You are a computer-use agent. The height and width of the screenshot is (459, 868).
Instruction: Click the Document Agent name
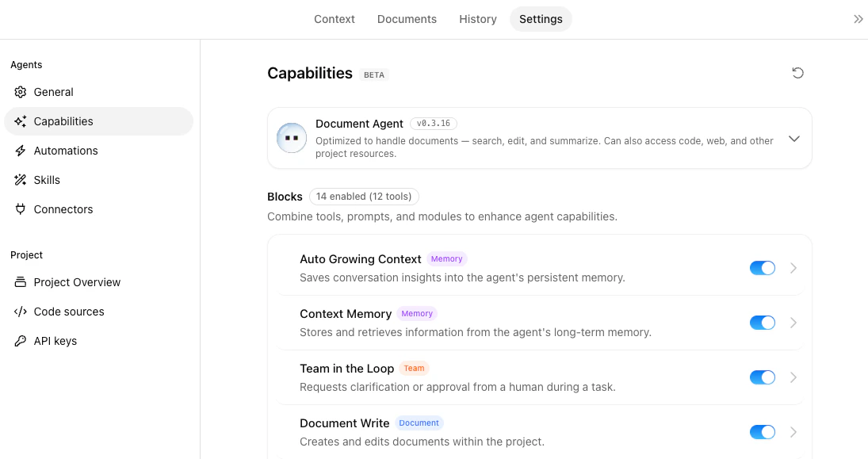click(x=359, y=124)
